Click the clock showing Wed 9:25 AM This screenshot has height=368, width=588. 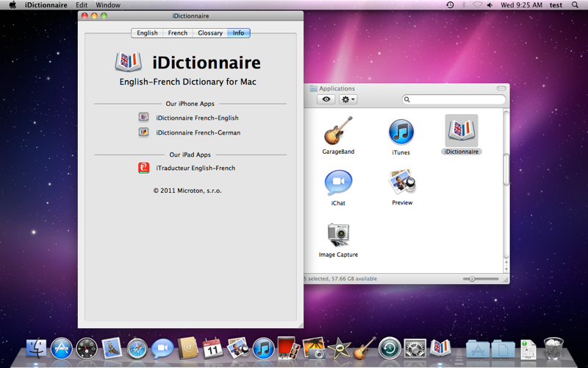521,5
